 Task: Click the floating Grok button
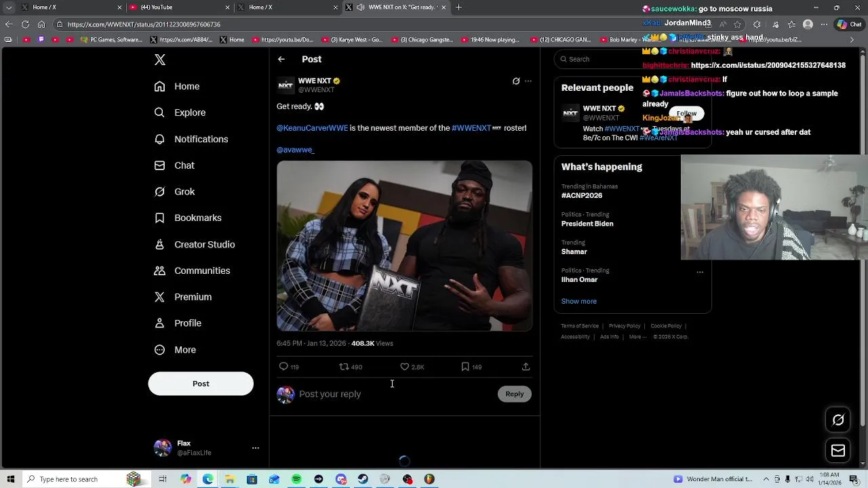click(x=838, y=420)
